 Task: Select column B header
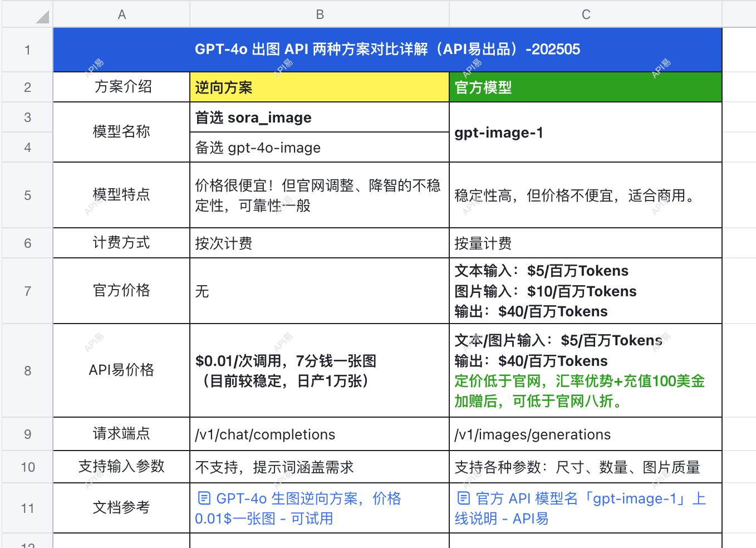320,14
